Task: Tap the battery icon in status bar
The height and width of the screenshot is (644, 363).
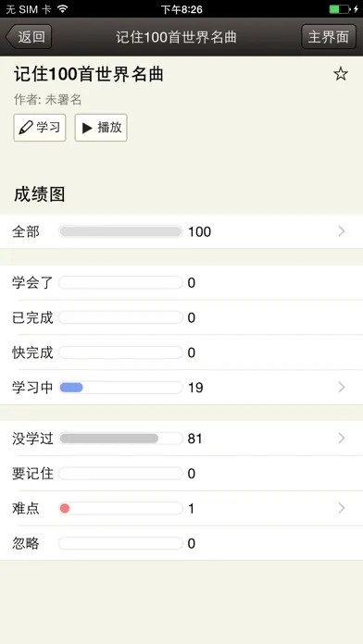Action: coord(340,9)
